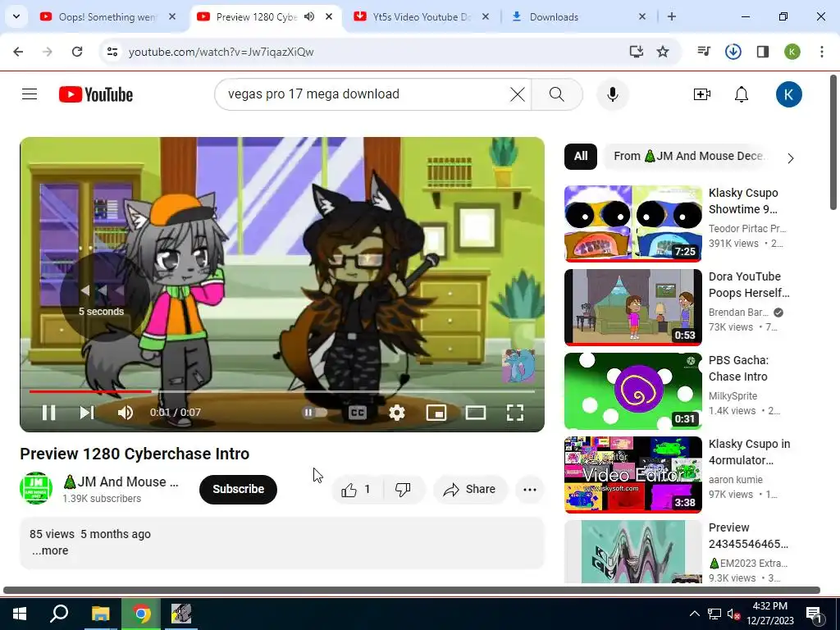Viewport: 840px width, 630px height.
Task: Install the YouTube app from the address bar
Action: click(x=637, y=52)
